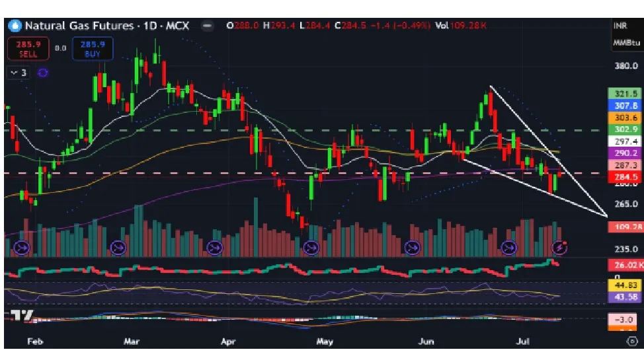Open the contract switch marker before Mar
Viewport: 644px width, 362px height.
coord(118,248)
